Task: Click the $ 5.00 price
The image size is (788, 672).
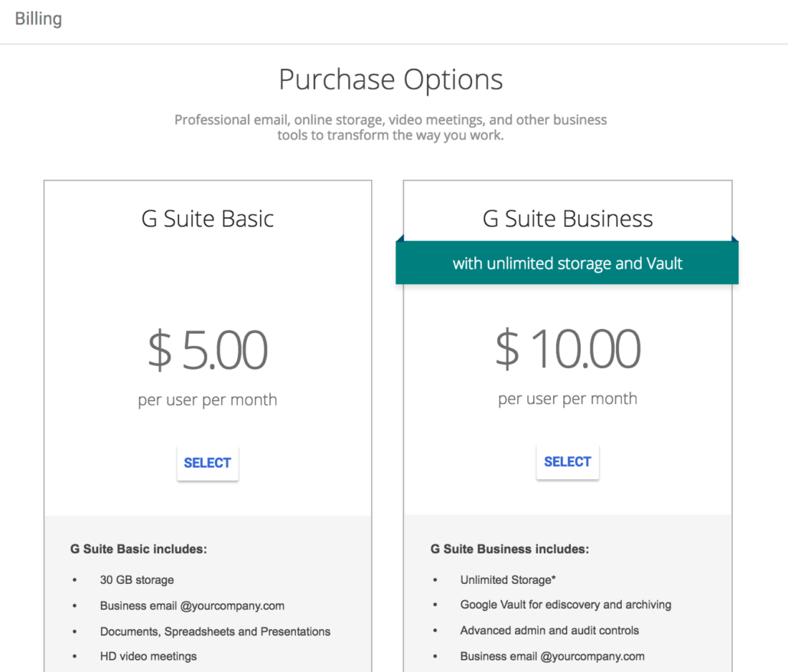Action: (x=207, y=350)
